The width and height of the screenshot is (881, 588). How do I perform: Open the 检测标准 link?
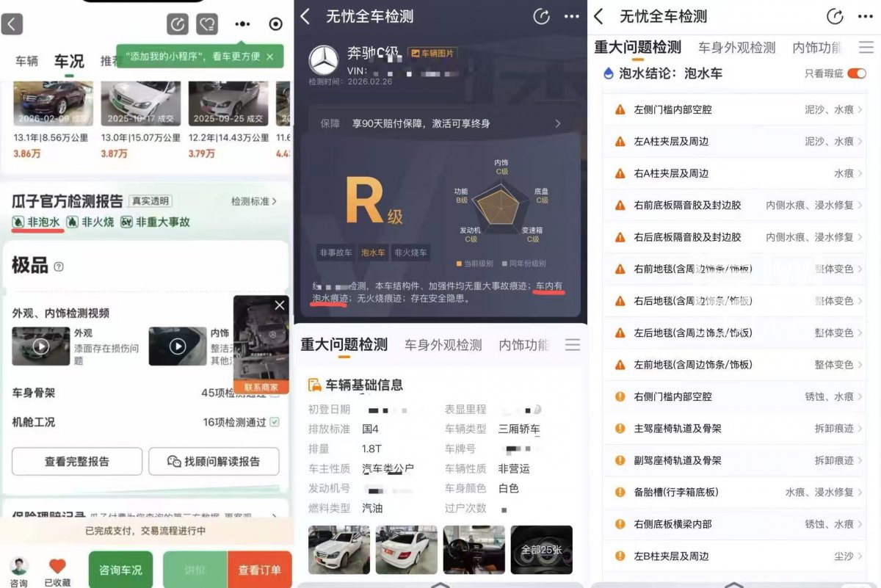[253, 201]
